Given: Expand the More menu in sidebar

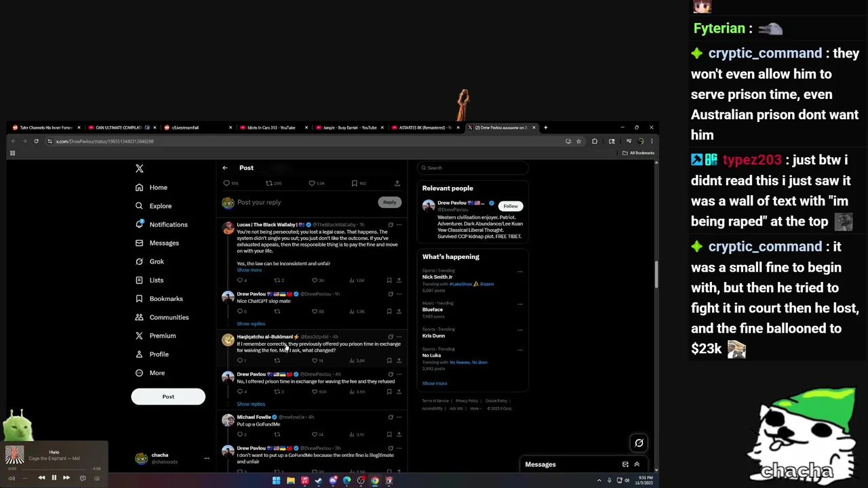Looking at the screenshot, I should coord(150,373).
